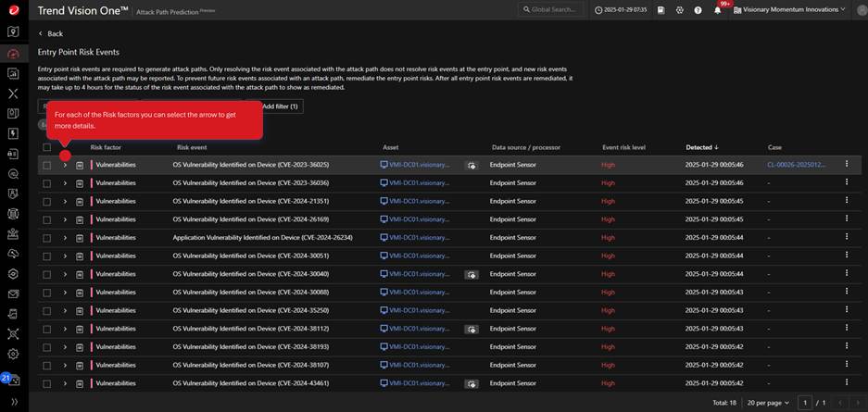Click the badge icon beside asset on CVE-2024-30040 row

point(472,274)
